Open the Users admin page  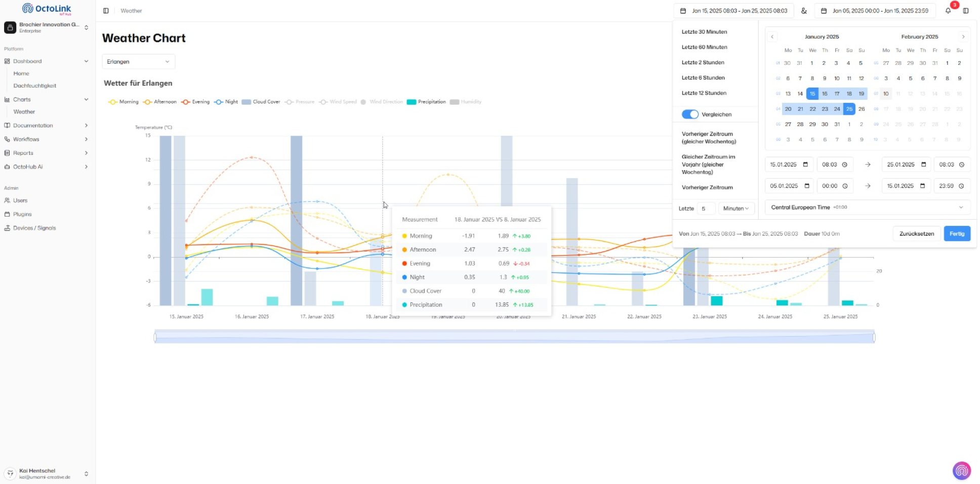(20, 200)
